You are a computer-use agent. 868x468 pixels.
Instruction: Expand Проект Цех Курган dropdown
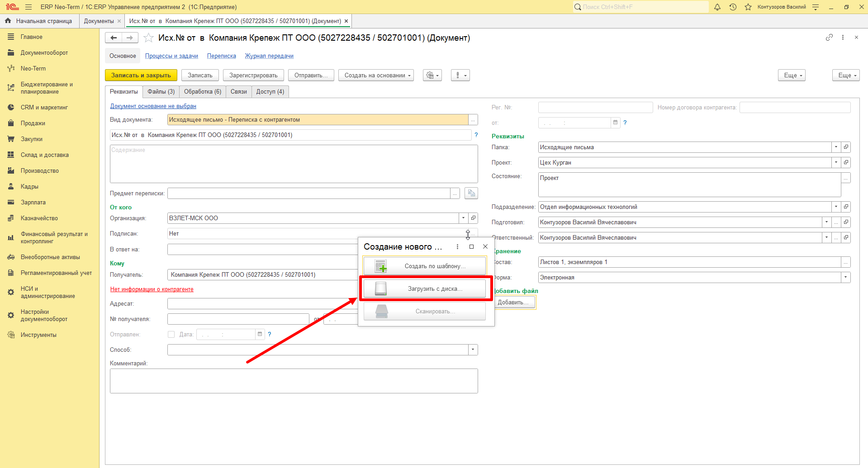tap(836, 163)
